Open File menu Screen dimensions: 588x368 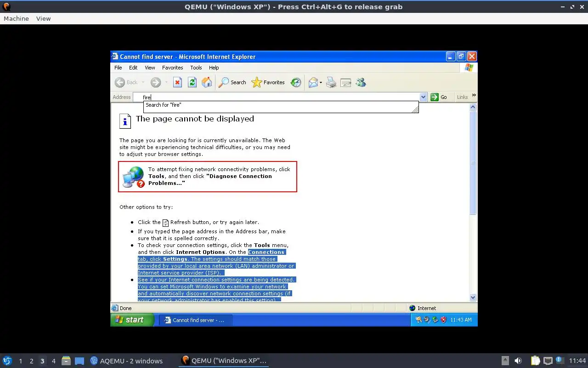pos(118,68)
